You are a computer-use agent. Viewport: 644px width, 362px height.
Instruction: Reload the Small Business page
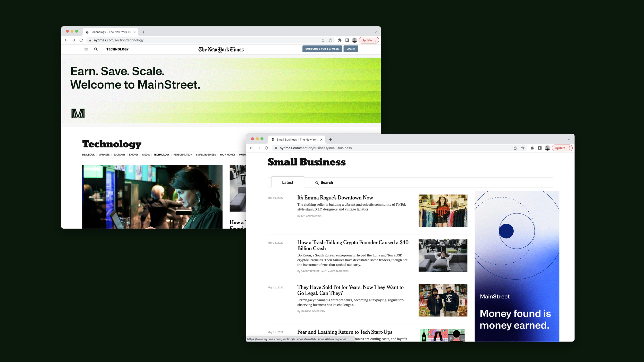pos(267,148)
